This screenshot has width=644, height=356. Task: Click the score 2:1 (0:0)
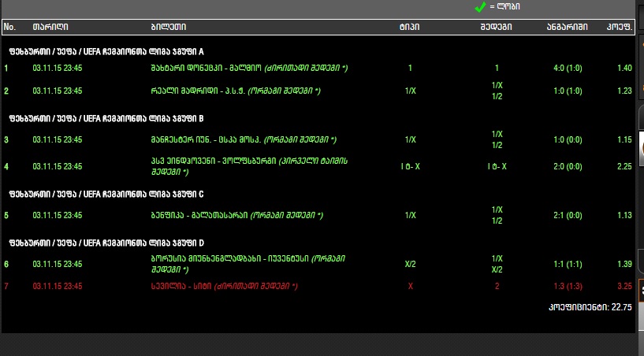[x=568, y=215]
